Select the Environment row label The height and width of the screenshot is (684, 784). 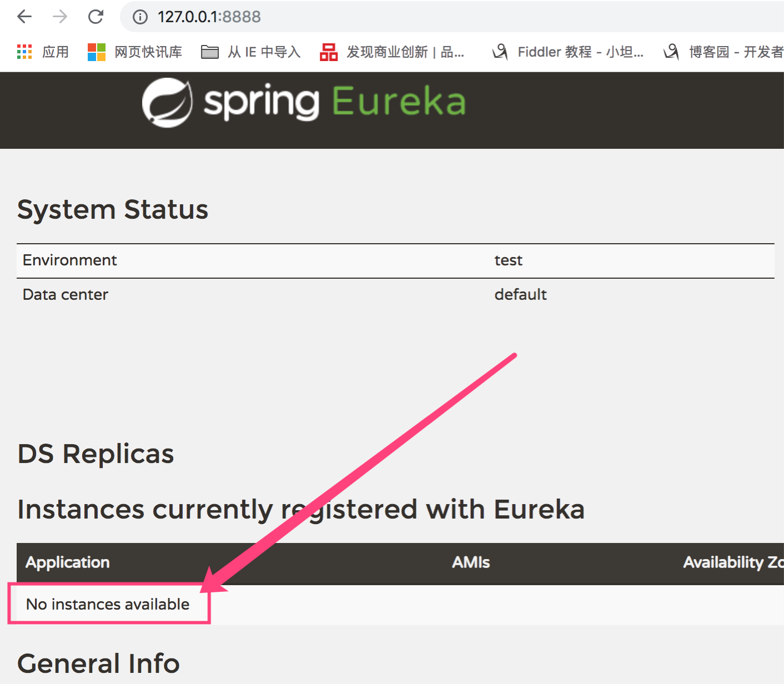(70, 260)
